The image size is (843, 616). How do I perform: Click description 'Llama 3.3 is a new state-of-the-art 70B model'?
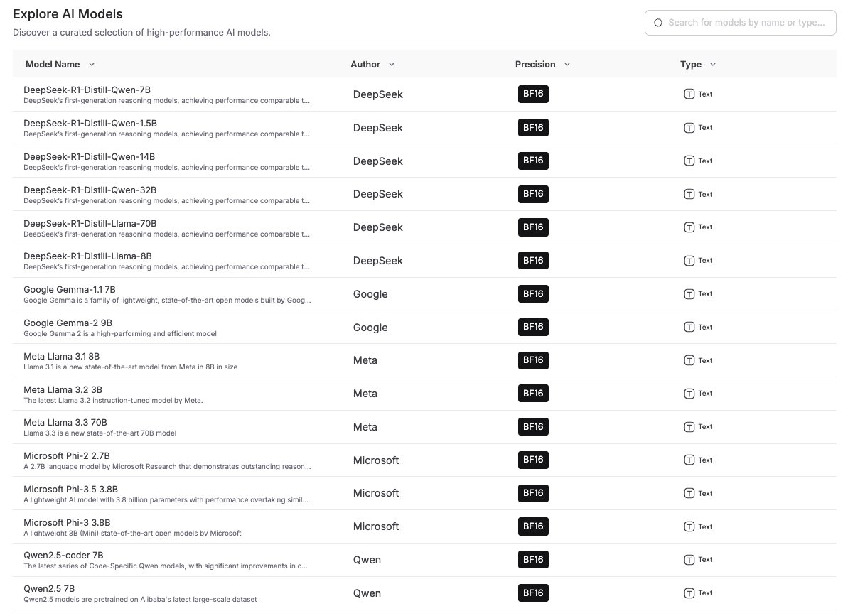pyautogui.click(x=100, y=433)
